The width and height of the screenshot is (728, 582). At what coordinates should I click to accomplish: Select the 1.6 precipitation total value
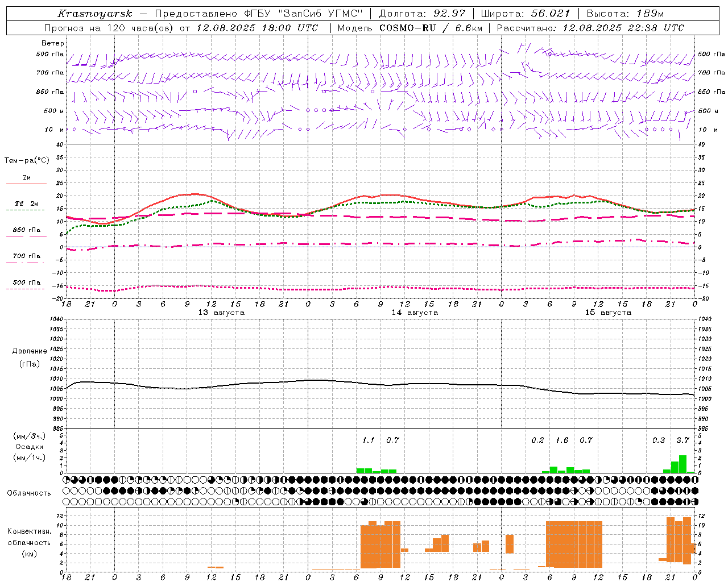[562, 440]
